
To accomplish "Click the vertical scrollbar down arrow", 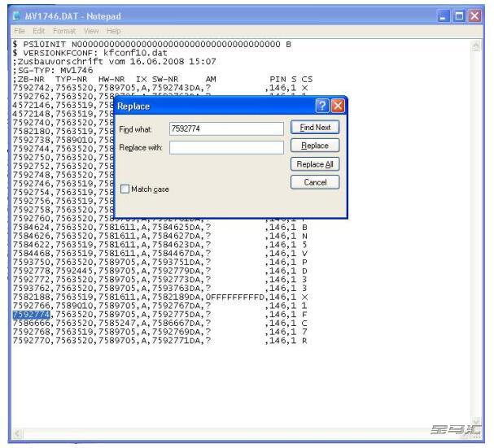I will point(476,421).
